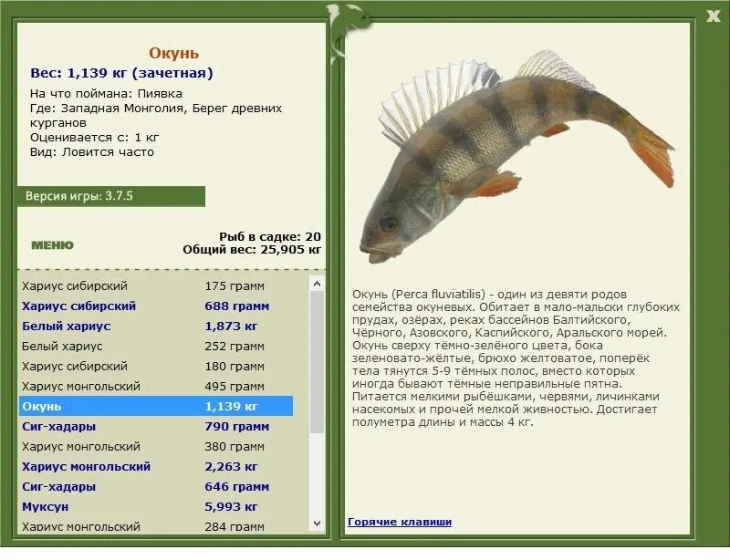Open the МЕНЮ menu
This screenshot has width=730, height=560.
52,245
